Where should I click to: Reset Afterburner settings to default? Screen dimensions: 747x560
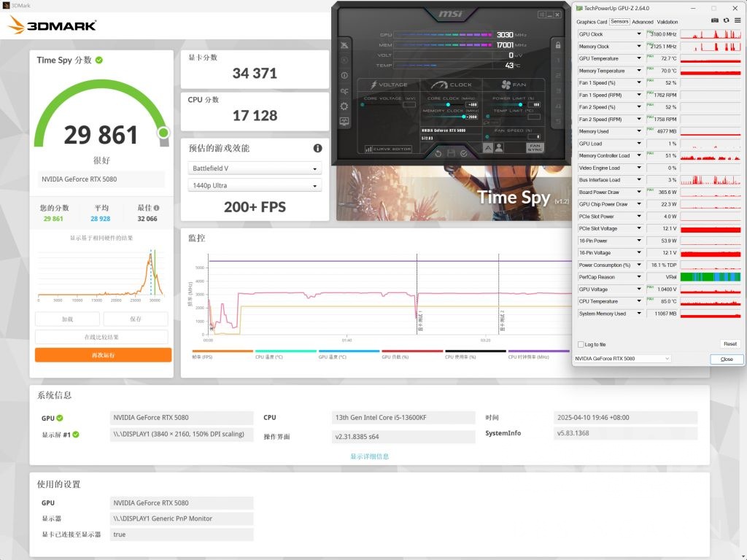coord(438,153)
